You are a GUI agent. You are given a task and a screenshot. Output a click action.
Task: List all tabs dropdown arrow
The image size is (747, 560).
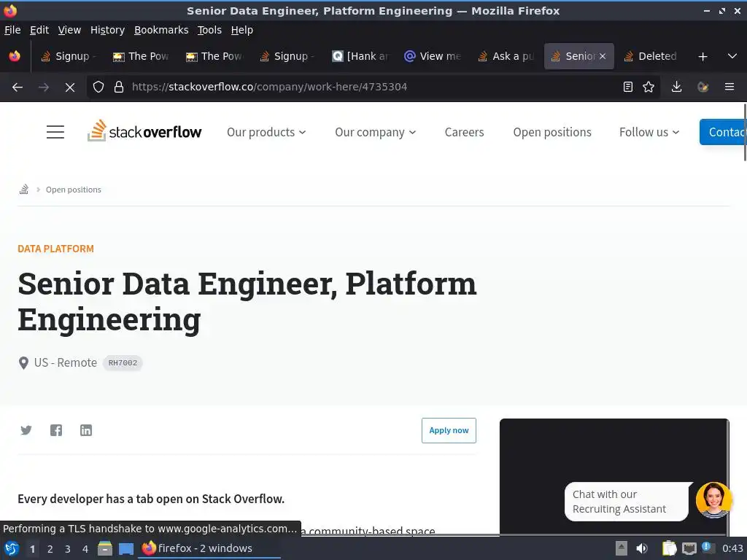click(x=732, y=57)
